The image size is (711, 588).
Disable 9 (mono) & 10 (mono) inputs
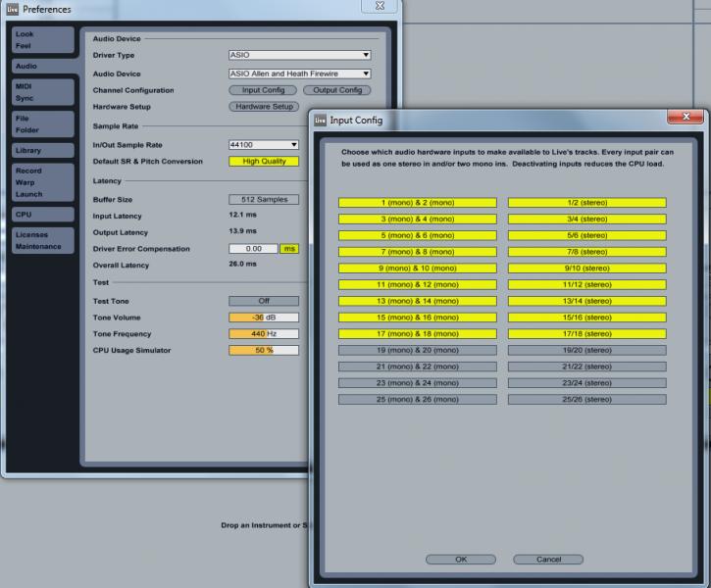418,269
